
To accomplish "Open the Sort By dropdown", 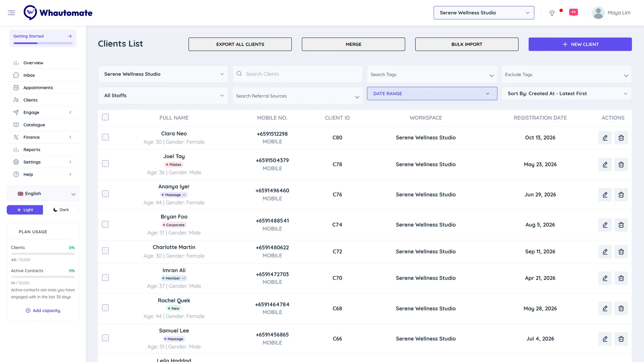I will [x=567, y=94].
